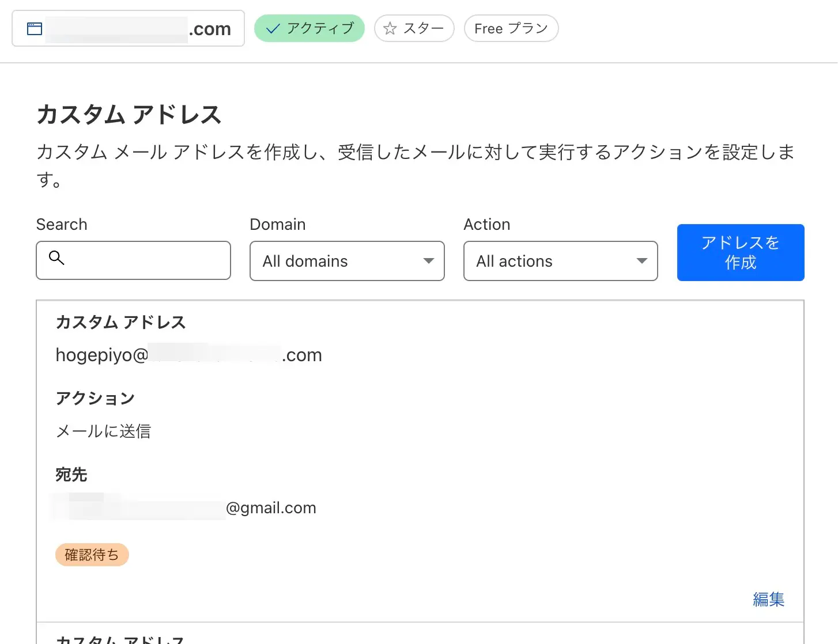
Task: Click the 編集 link for hogepiyo address
Action: pyautogui.click(x=768, y=599)
